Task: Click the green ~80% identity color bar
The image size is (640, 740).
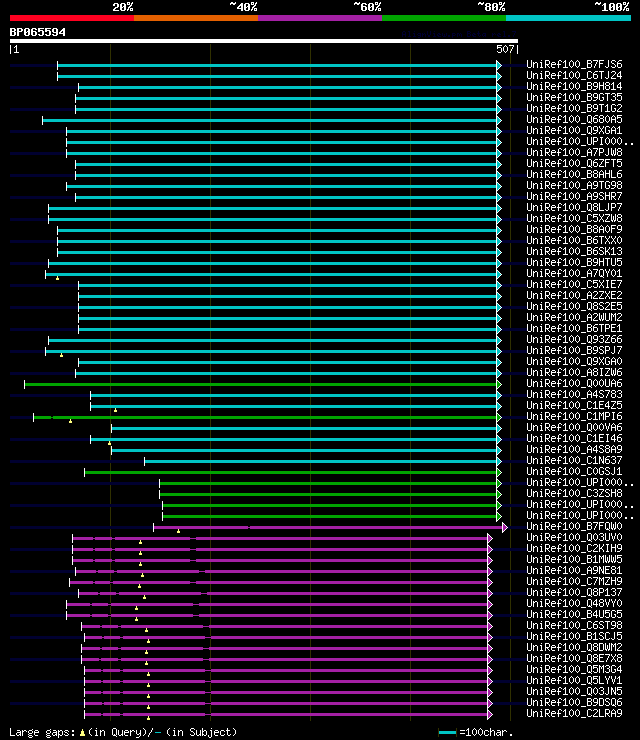Action: 444,18
